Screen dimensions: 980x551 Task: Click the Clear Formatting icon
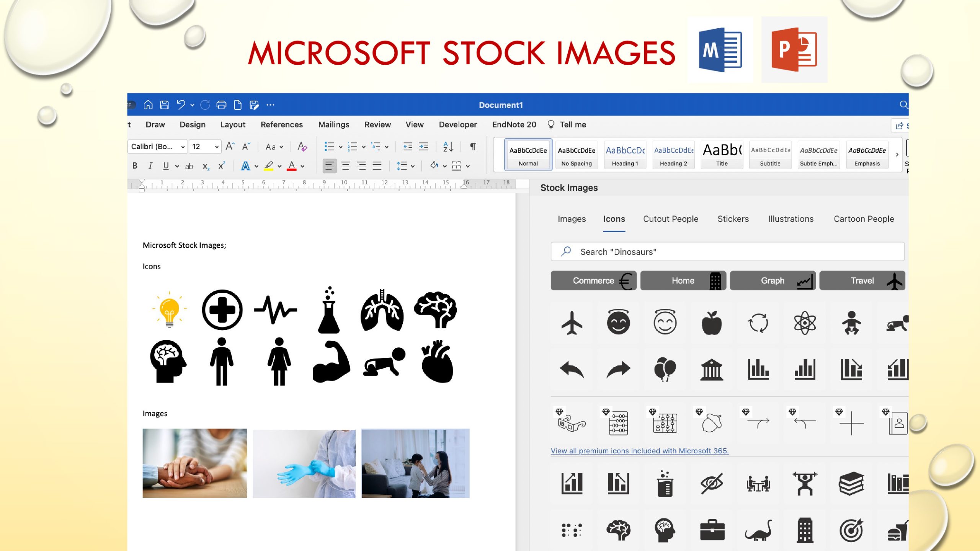302,147
